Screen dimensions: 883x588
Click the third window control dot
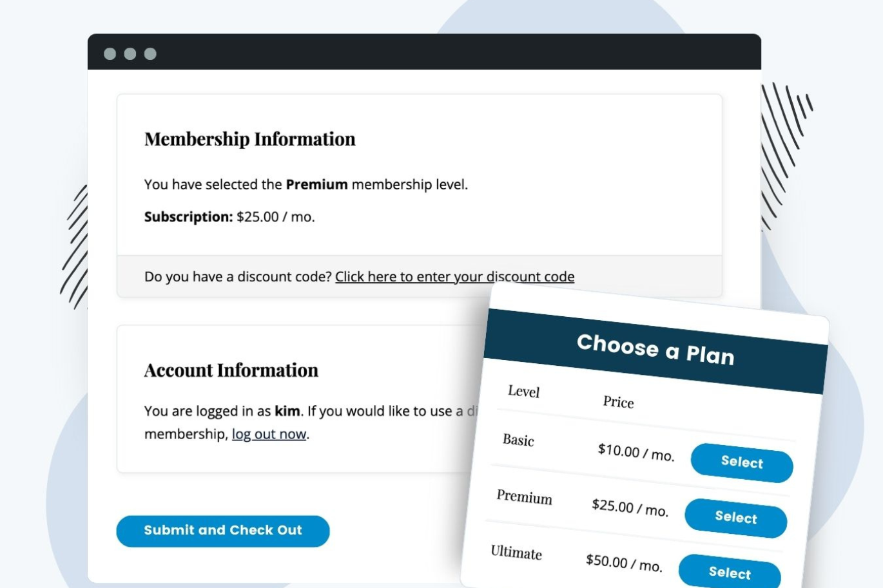pyautogui.click(x=150, y=54)
